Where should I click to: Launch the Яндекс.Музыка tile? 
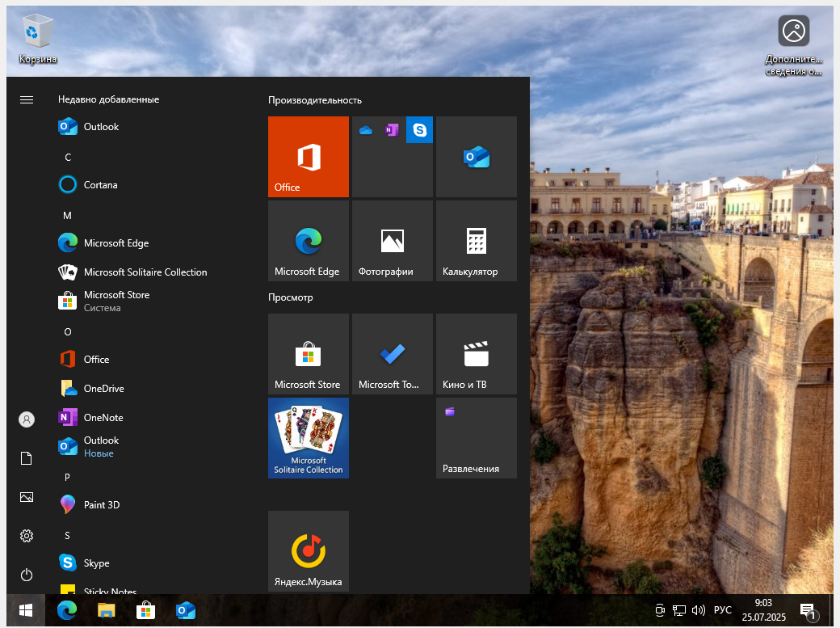tap(308, 551)
